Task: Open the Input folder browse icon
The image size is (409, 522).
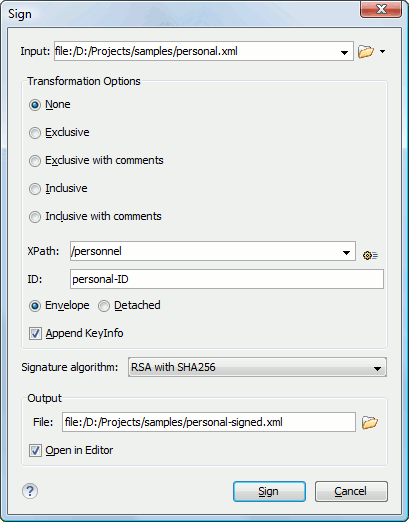Action: coord(366,52)
